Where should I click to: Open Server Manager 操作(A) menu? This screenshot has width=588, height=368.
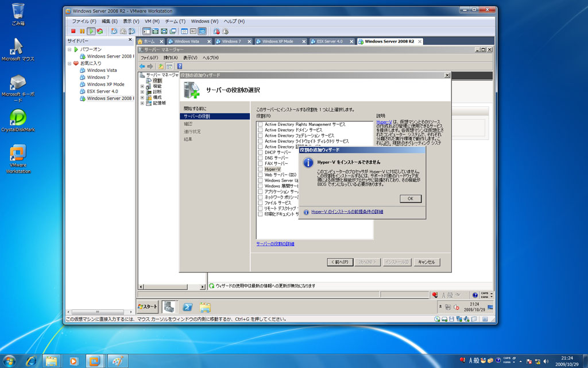170,58
